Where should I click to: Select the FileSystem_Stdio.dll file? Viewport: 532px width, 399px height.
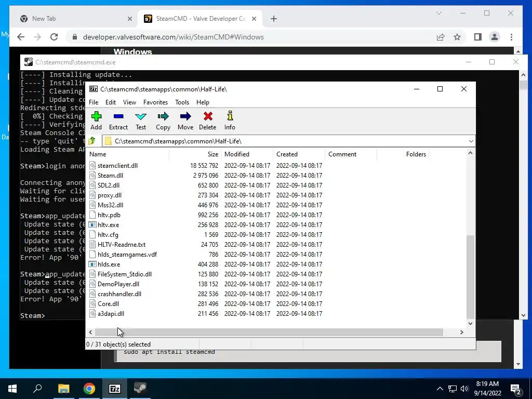pyautogui.click(x=125, y=274)
